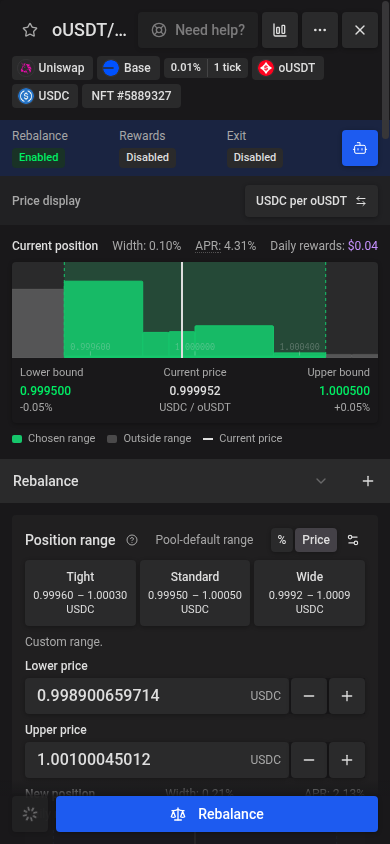Collapse the Rebalance section chevron

click(321, 481)
